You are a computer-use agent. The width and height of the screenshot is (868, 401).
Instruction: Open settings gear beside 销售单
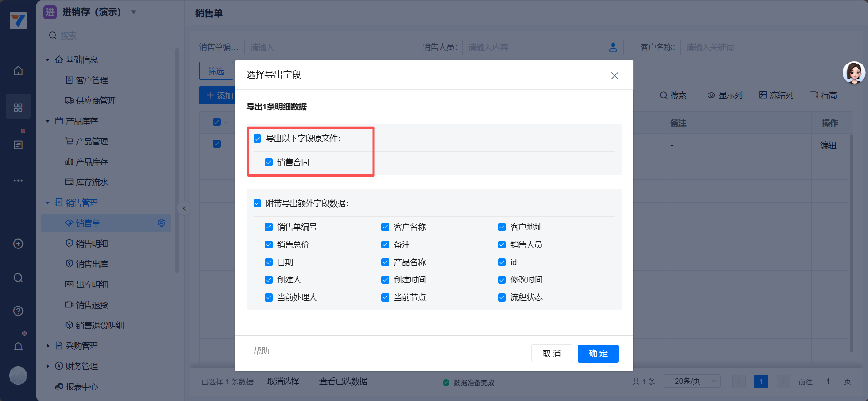161,223
